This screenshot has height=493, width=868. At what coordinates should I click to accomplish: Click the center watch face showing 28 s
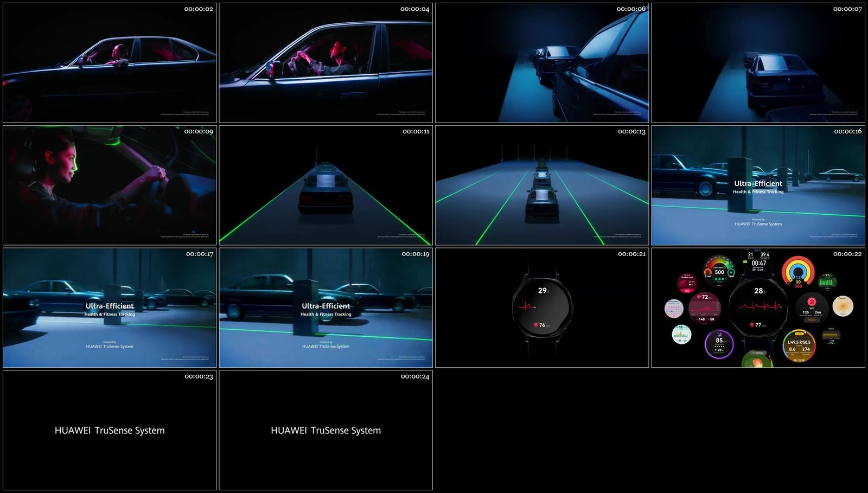[758, 308]
